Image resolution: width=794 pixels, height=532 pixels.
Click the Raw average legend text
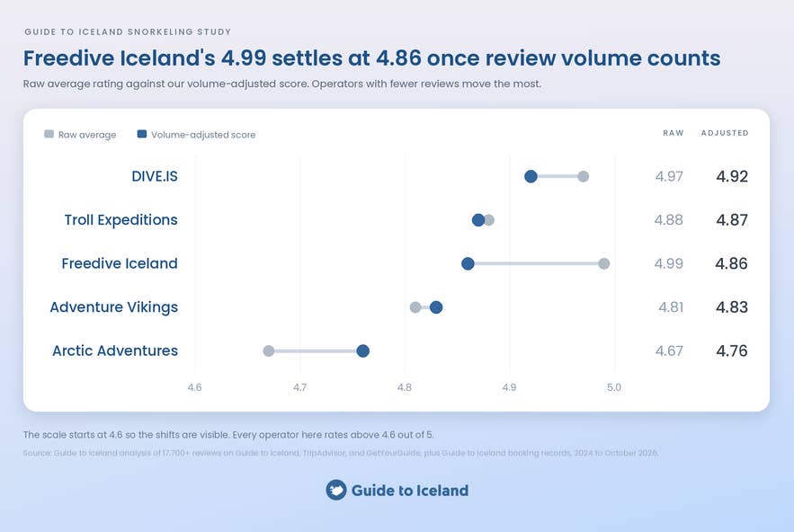[x=87, y=135]
